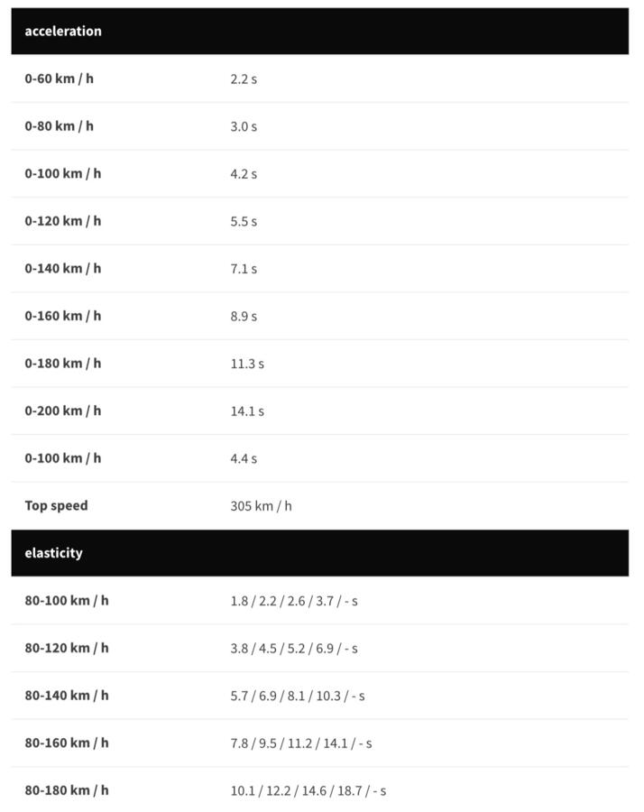This screenshot has width=644, height=812.
Task: Click the 7.8 / 9.5 / 11.2 / 14.1 values
Action: [x=289, y=743]
